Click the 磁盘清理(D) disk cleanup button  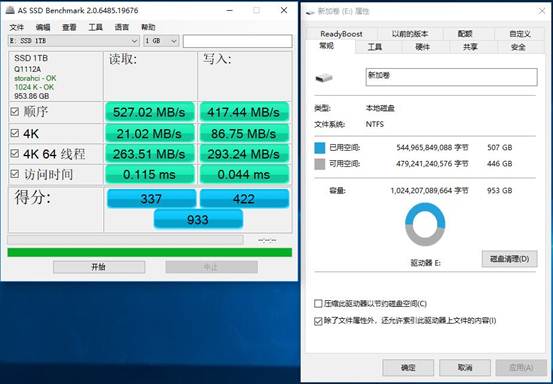(509, 259)
